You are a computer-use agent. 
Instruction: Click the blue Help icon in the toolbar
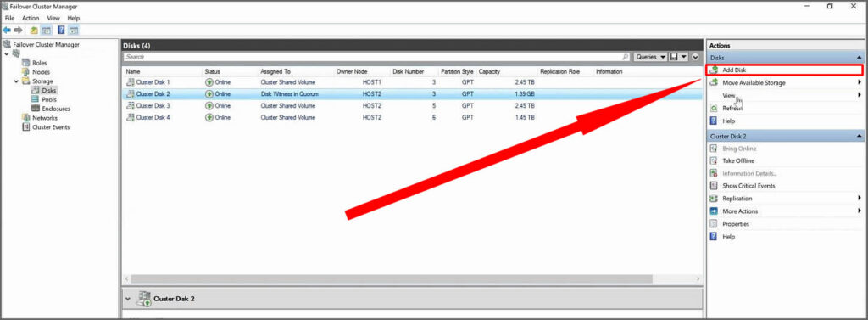point(61,30)
